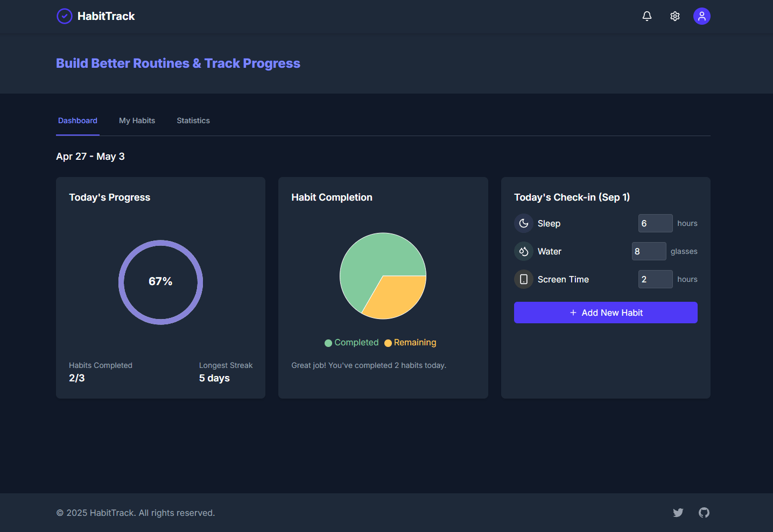The image size is (773, 532).
Task: Click the HabitTrack checkmark logo icon
Action: coord(65,16)
